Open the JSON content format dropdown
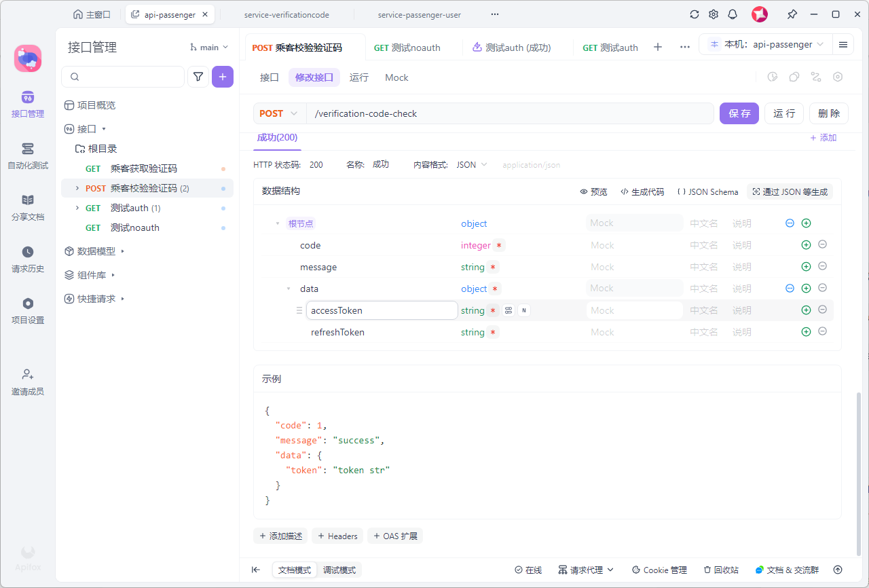The image size is (869, 588). [470, 164]
